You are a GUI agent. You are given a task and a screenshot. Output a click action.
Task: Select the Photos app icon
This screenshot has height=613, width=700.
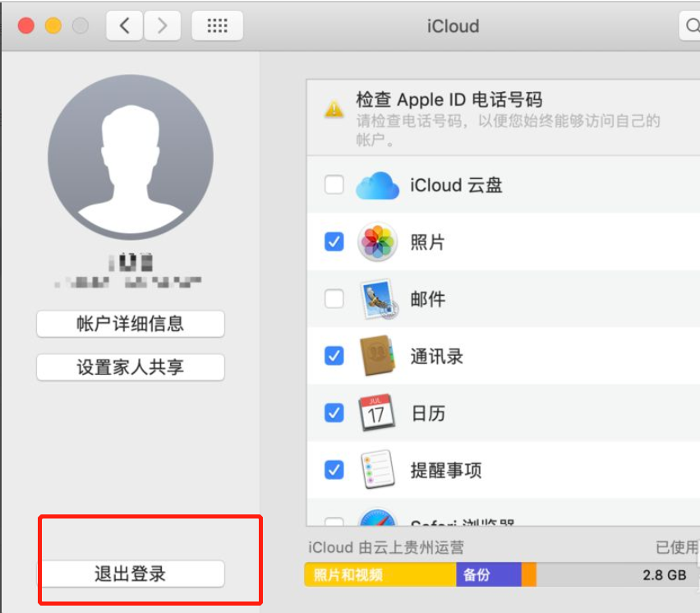tap(378, 241)
